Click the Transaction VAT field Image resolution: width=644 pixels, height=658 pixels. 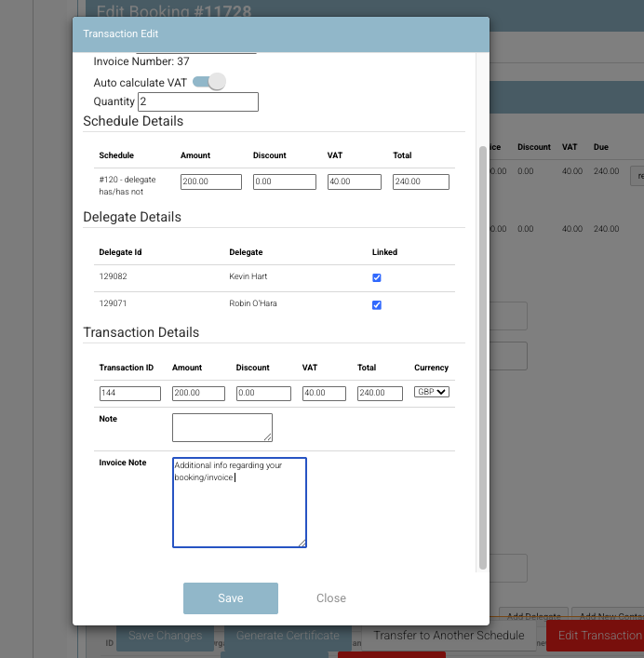point(324,393)
